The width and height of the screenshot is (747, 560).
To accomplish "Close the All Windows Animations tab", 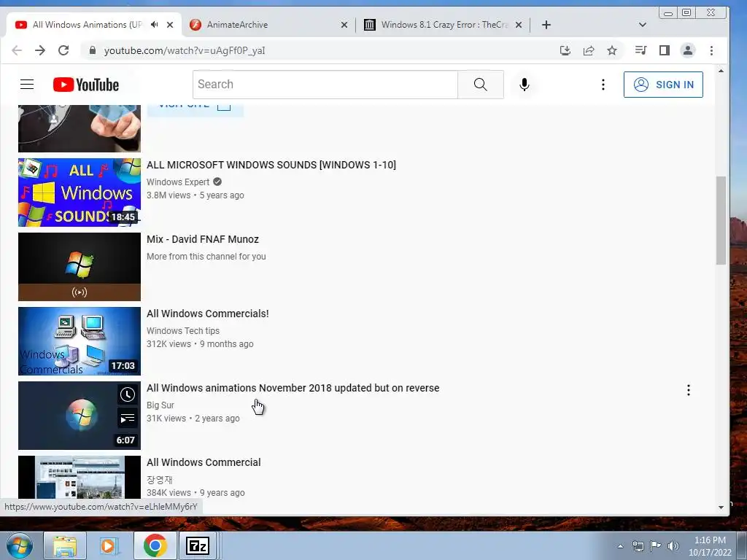I will [170, 25].
